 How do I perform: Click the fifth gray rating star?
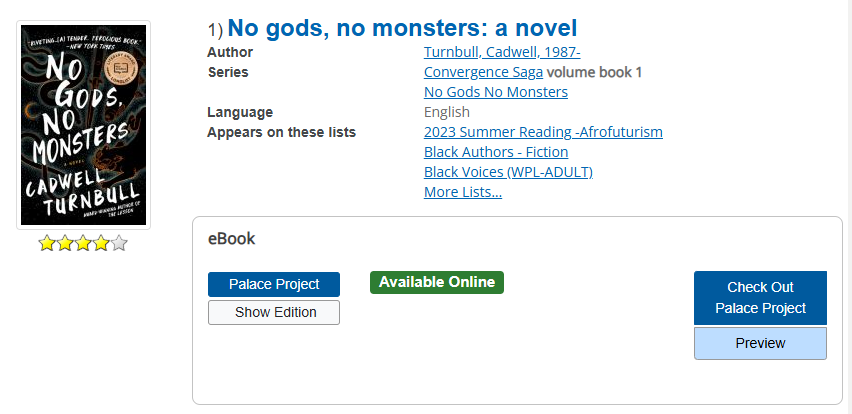coord(119,243)
